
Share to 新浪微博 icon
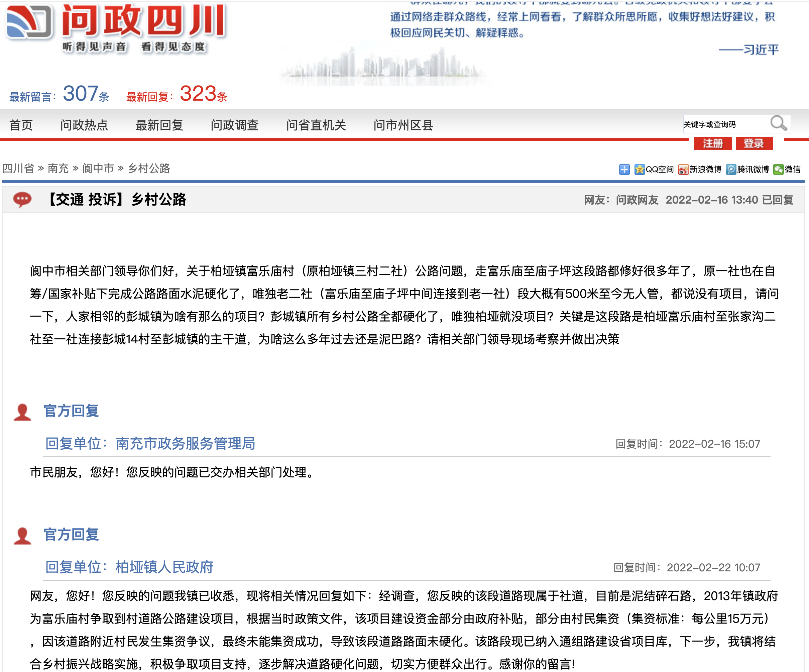click(x=683, y=170)
